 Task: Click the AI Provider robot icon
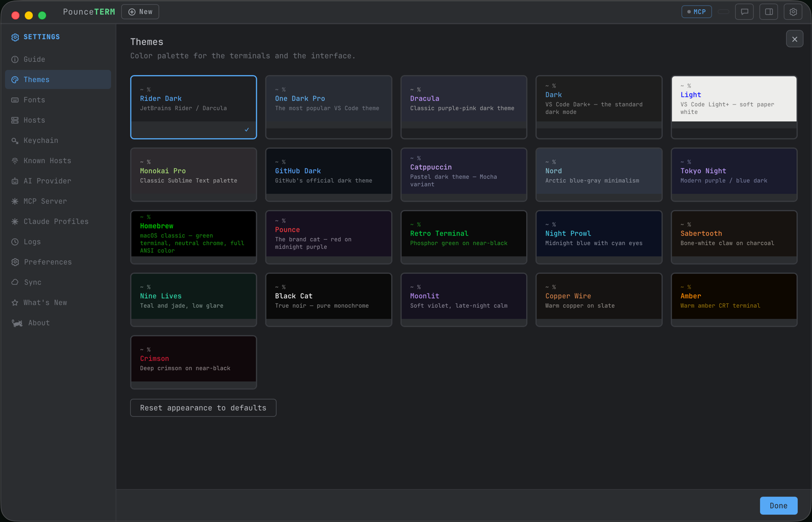point(15,181)
